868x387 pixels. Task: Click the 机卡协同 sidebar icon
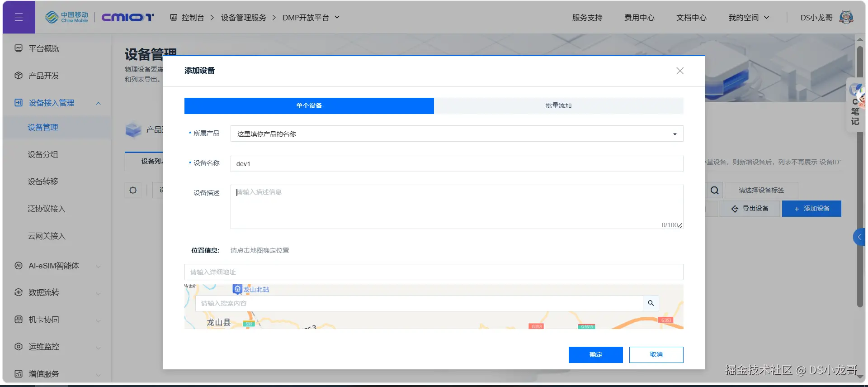point(19,320)
